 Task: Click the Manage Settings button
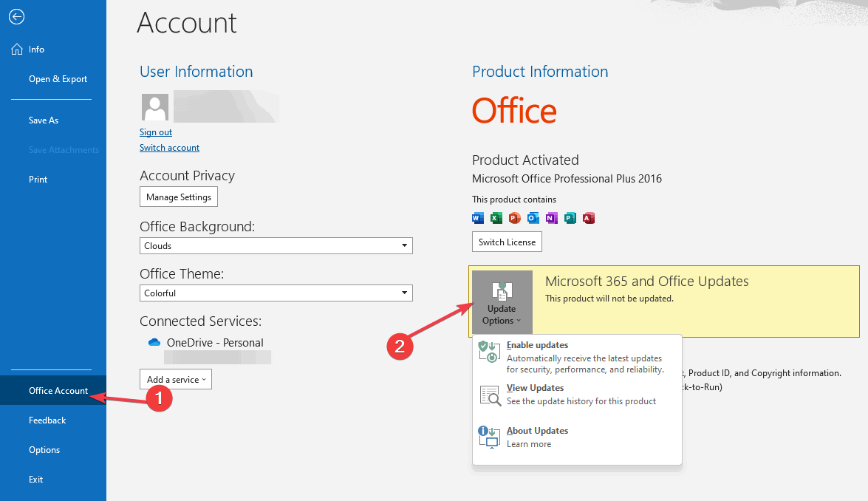coord(179,197)
